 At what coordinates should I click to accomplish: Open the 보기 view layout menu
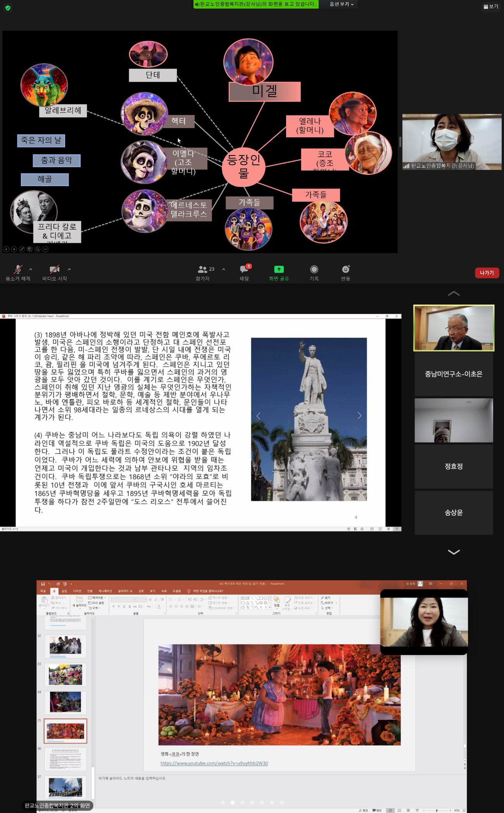click(x=491, y=7)
